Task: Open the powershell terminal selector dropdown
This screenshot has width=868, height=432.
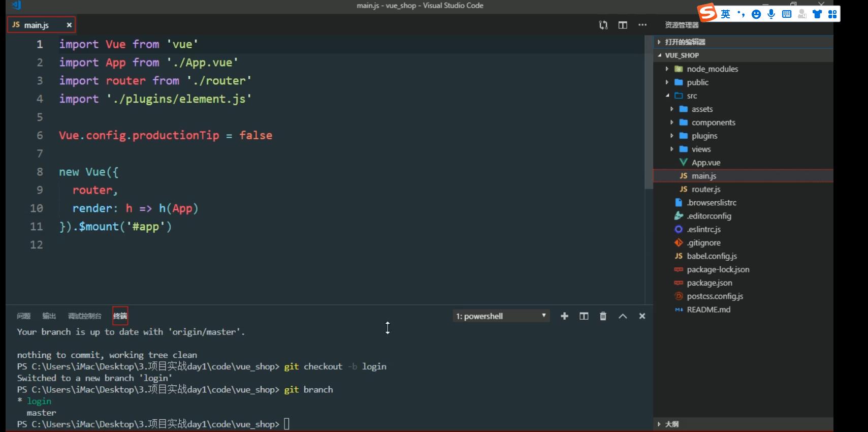Action: click(x=501, y=316)
